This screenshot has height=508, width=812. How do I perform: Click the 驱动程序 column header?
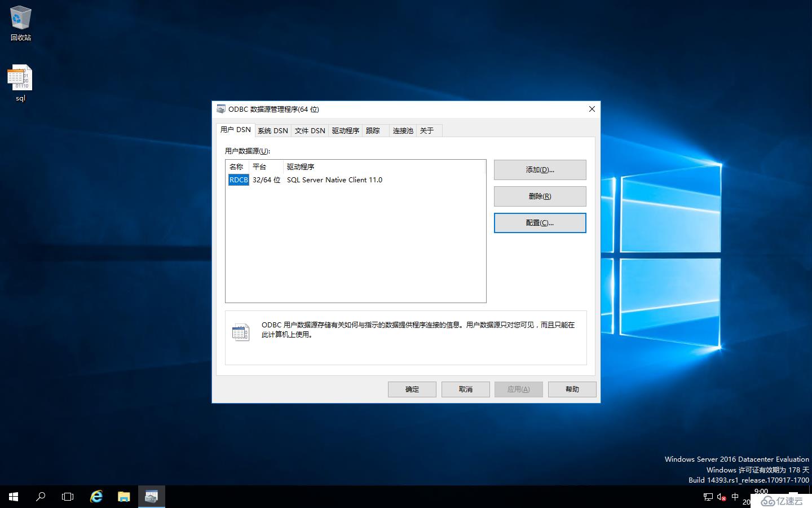click(x=383, y=167)
